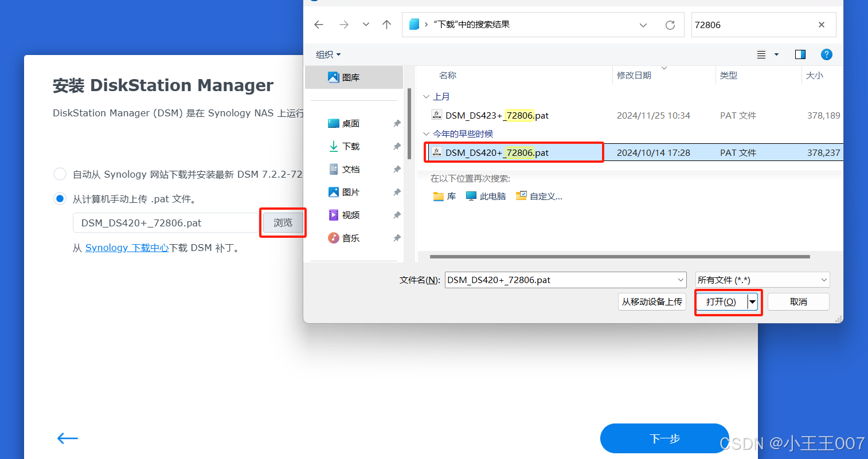The height and width of the screenshot is (459, 868).
Task: Expand the address bar history dropdown
Action: coord(643,25)
